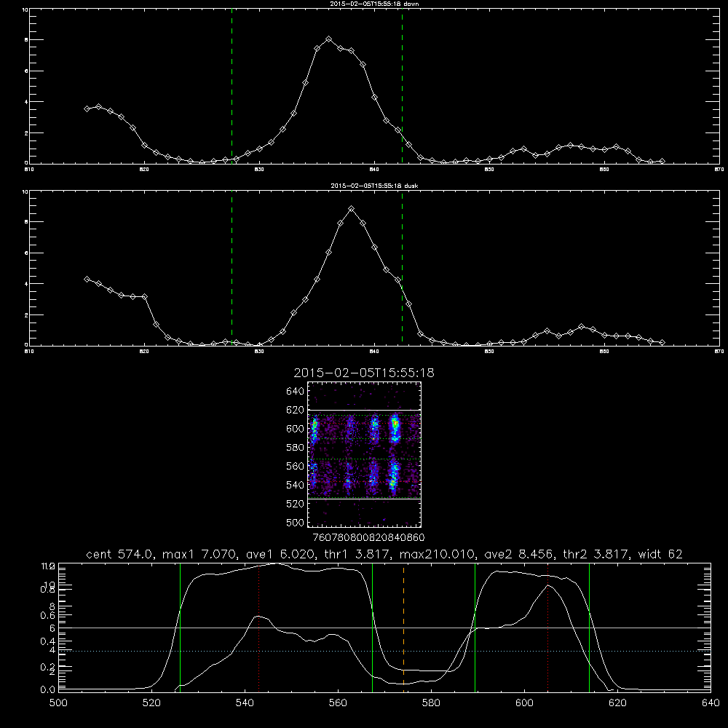Viewport: 728px width, 728px height.
Task: Click the right green dashed line in the dawn plot
Action: click(x=402, y=87)
